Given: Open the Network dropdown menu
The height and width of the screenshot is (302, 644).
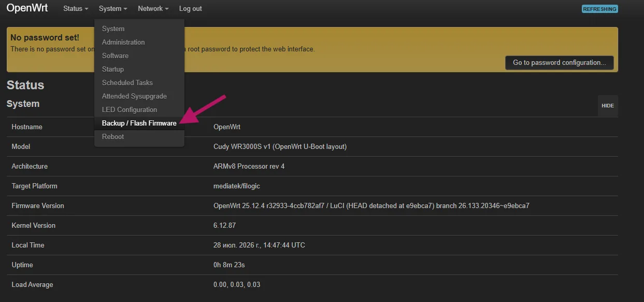Looking at the screenshot, I should click(153, 9).
